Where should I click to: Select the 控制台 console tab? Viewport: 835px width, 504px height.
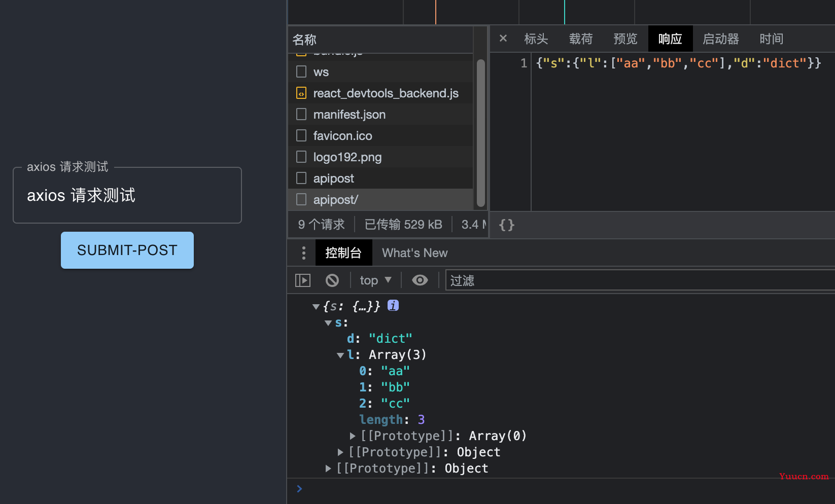pyautogui.click(x=343, y=253)
